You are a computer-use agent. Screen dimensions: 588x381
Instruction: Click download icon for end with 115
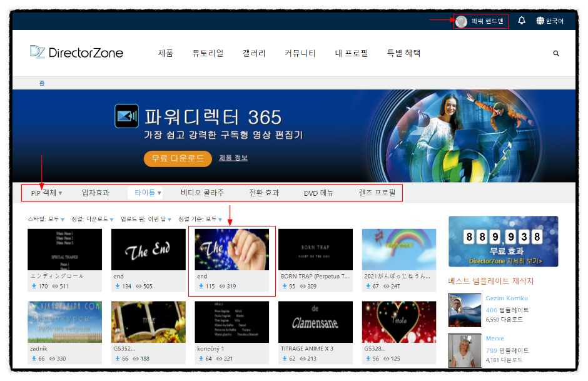[x=201, y=286]
